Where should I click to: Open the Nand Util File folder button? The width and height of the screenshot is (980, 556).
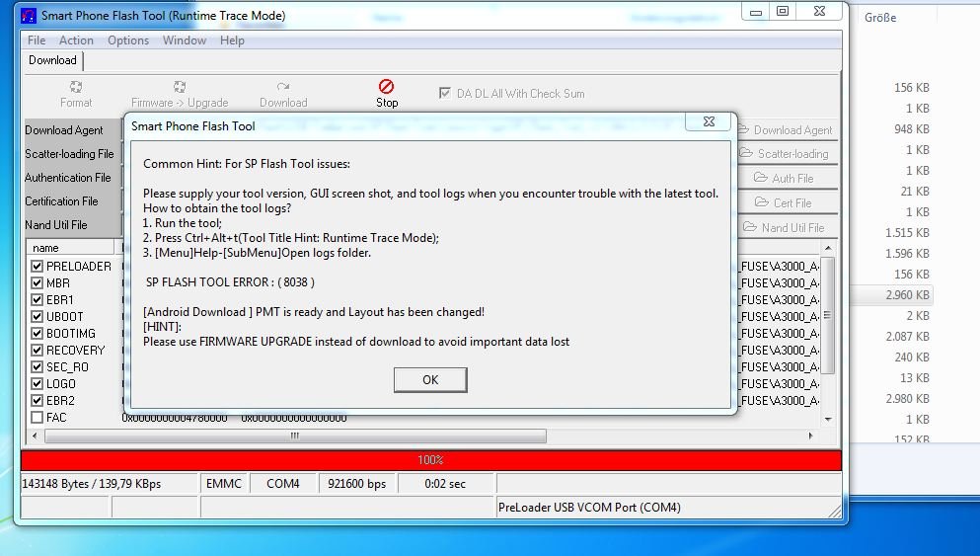(788, 228)
